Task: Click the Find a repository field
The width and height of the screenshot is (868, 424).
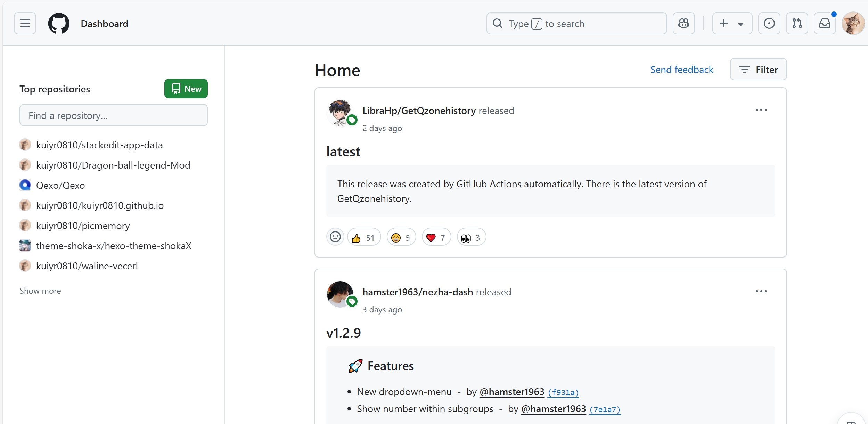Action: [113, 115]
